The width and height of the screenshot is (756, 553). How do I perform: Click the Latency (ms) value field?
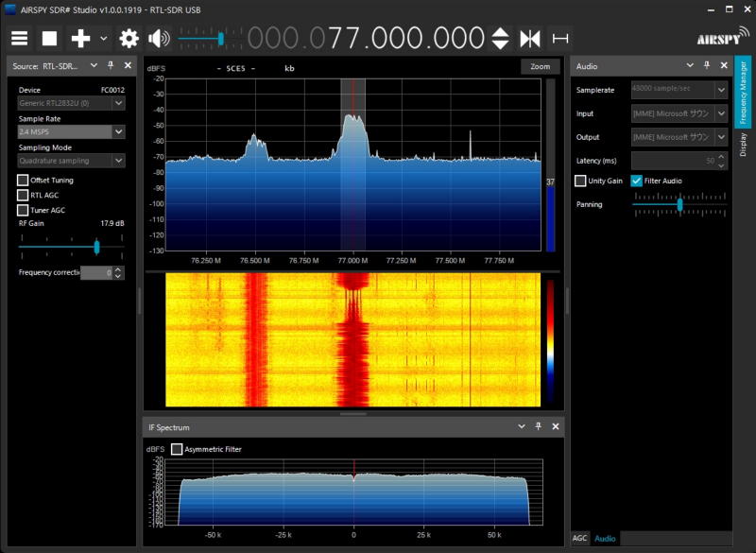point(674,161)
